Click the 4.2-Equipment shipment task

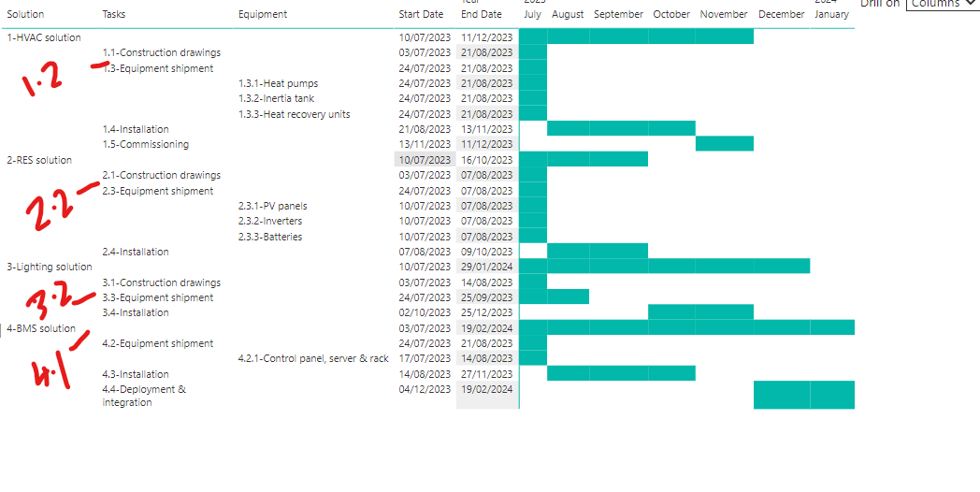157,343
